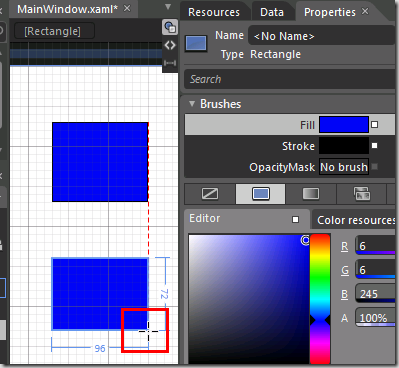Switch to split view with angle-brackets icon
The image size is (399, 368).
170,45
